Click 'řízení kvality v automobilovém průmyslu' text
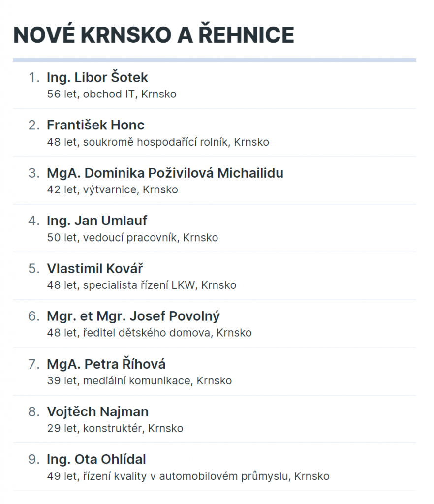 pos(187,476)
